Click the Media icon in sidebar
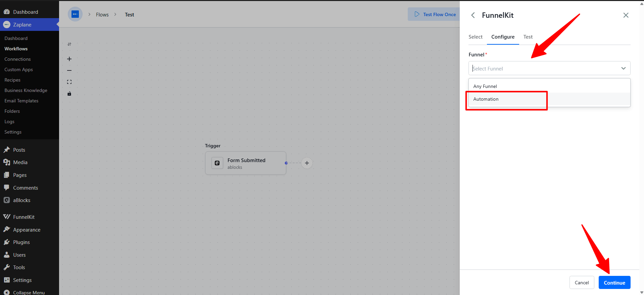The width and height of the screenshot is (644, 295). 7,162
